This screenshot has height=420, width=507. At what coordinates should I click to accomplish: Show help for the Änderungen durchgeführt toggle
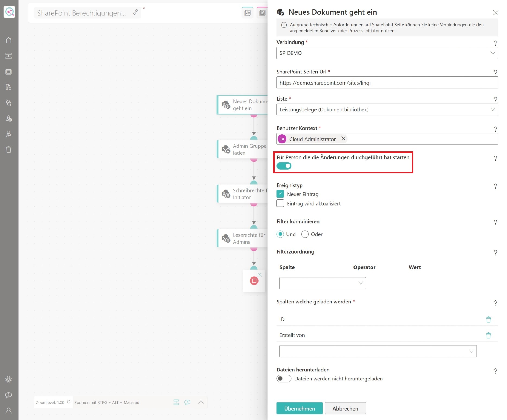point(495,158)
